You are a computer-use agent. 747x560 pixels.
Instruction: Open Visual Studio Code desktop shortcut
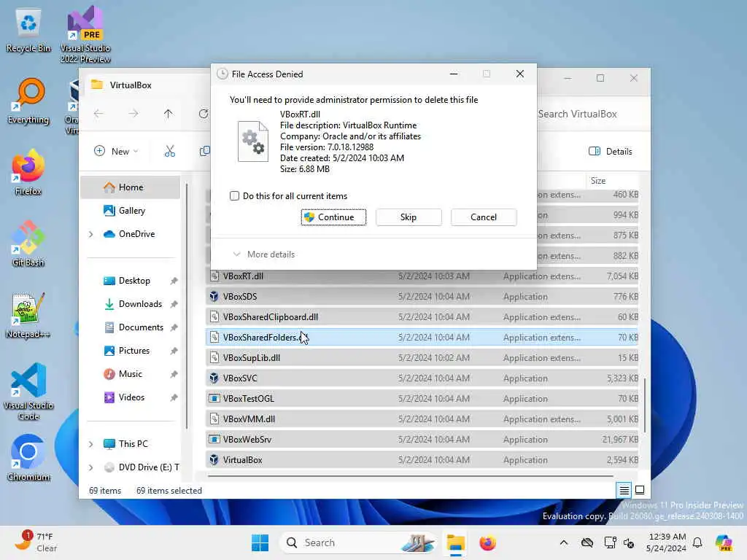(x=28, y=392)
